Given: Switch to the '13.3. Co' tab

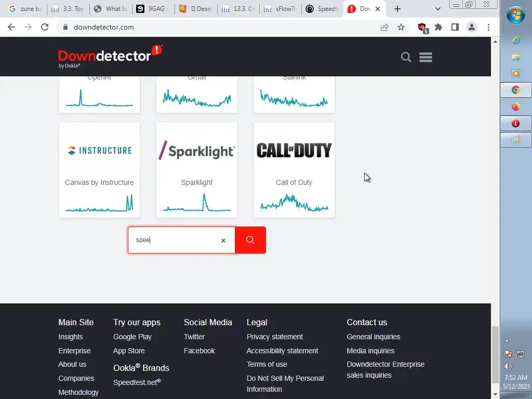Looking at the screenshot, I should point(238,9).
